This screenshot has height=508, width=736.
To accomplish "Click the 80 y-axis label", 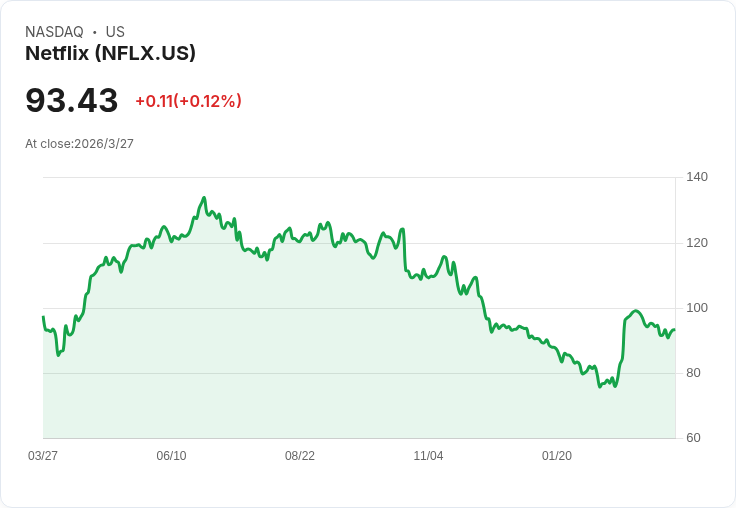I will coord(694,373).
